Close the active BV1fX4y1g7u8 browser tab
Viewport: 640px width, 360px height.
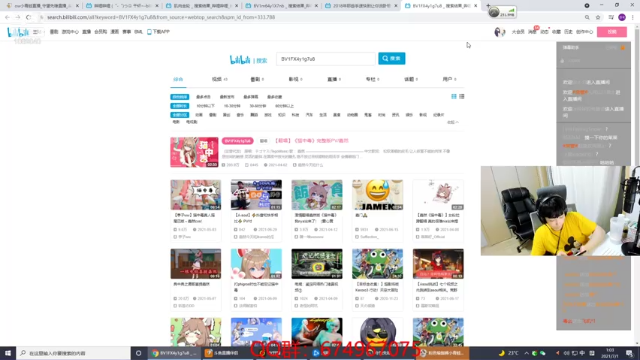pos(476,6)
